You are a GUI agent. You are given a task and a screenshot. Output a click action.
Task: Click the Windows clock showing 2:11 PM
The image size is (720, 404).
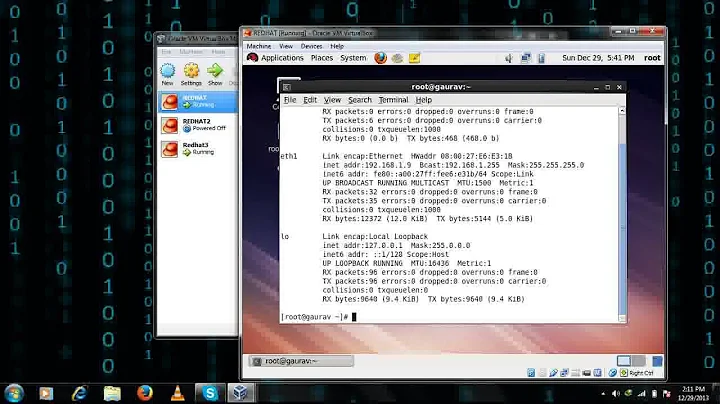pos(693,393)
